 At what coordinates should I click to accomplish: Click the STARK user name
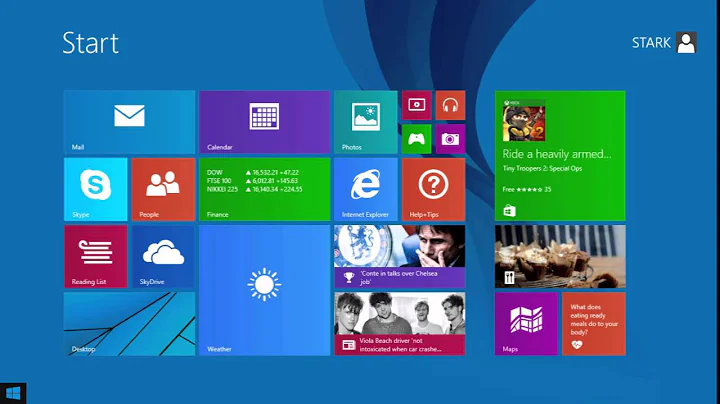(651, 43)
